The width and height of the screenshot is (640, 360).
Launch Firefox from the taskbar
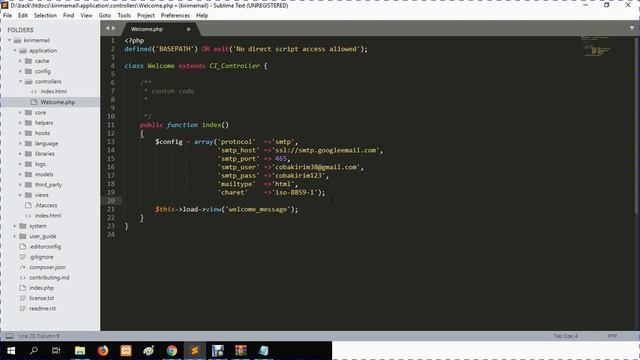(103, 351)
